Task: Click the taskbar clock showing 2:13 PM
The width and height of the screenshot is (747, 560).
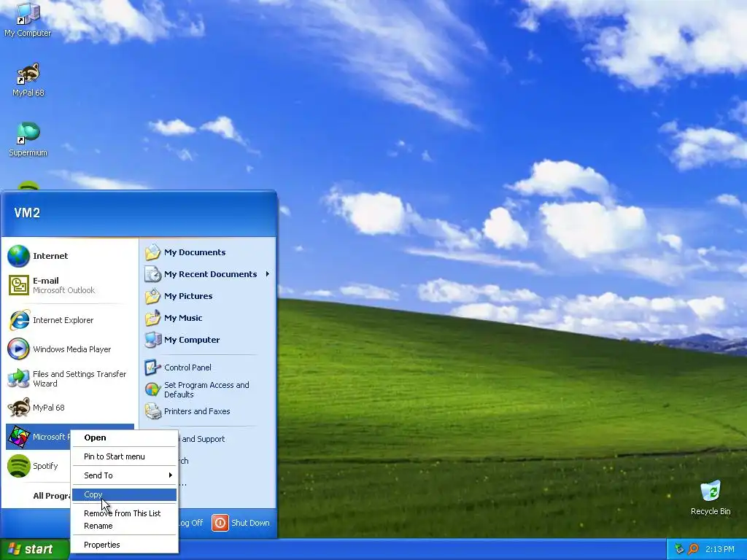Action: click(x=719, y=549)
